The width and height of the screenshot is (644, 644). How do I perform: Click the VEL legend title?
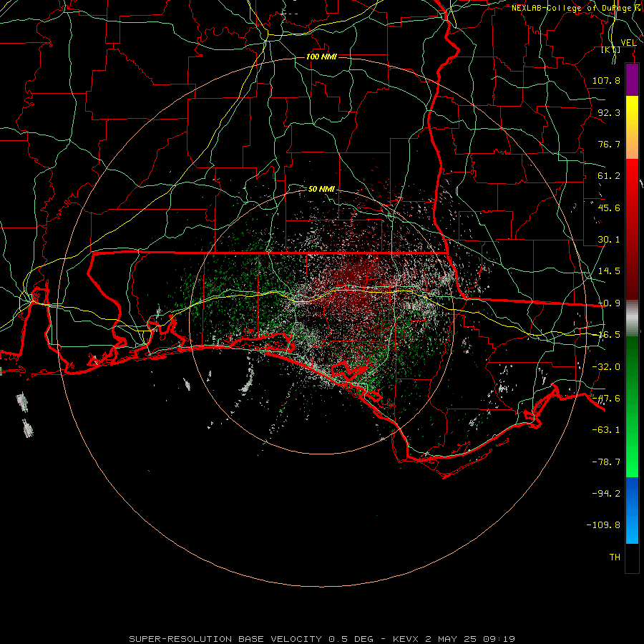click(628, 42)
